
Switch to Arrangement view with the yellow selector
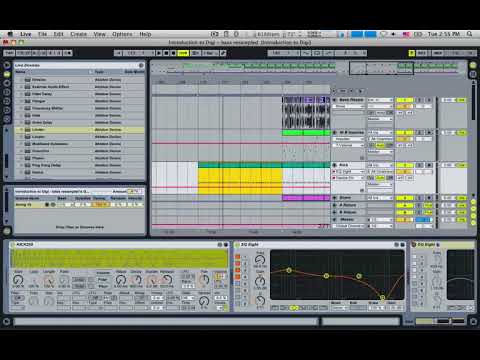click(473, 65)
